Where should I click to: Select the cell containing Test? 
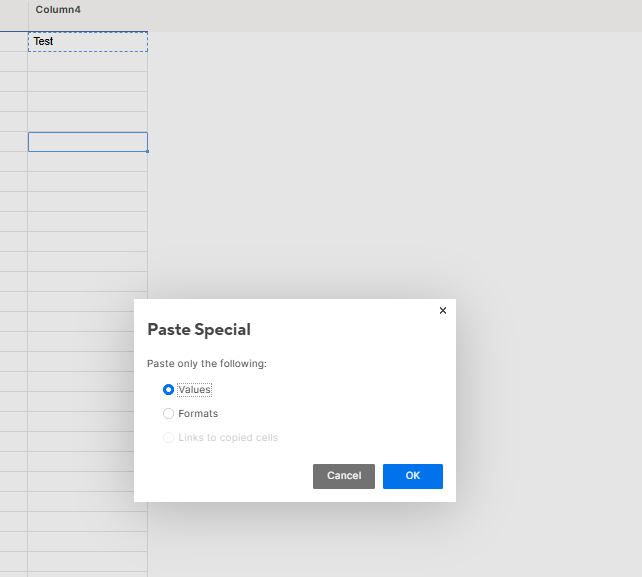pos(88,41)
